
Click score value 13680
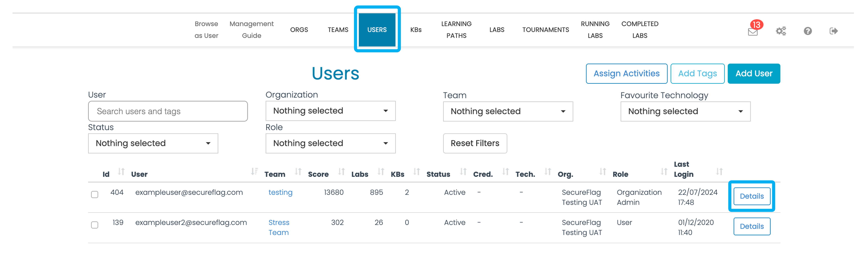(334, 192)
